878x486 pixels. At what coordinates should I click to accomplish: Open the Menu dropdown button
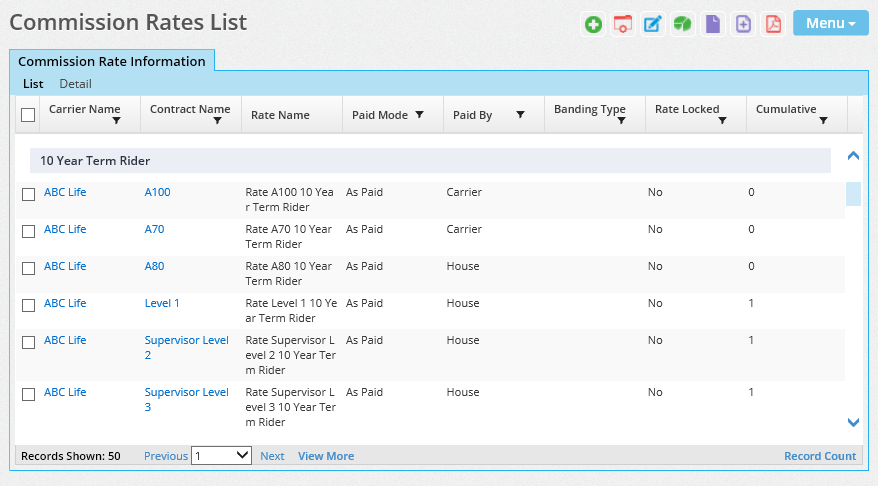click(830, 23)
